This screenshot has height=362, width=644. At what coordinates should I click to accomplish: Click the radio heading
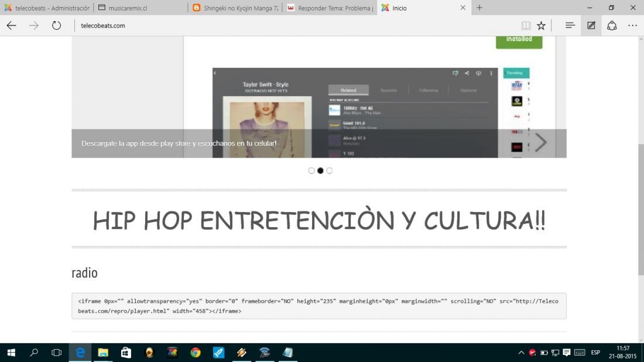[85, 273]
